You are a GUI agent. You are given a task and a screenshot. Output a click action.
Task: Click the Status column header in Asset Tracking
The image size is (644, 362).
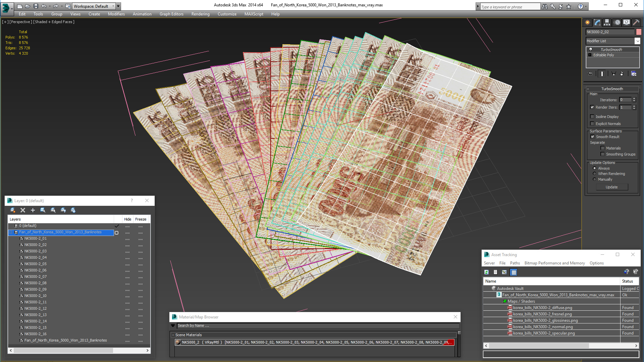coord(629,281)
